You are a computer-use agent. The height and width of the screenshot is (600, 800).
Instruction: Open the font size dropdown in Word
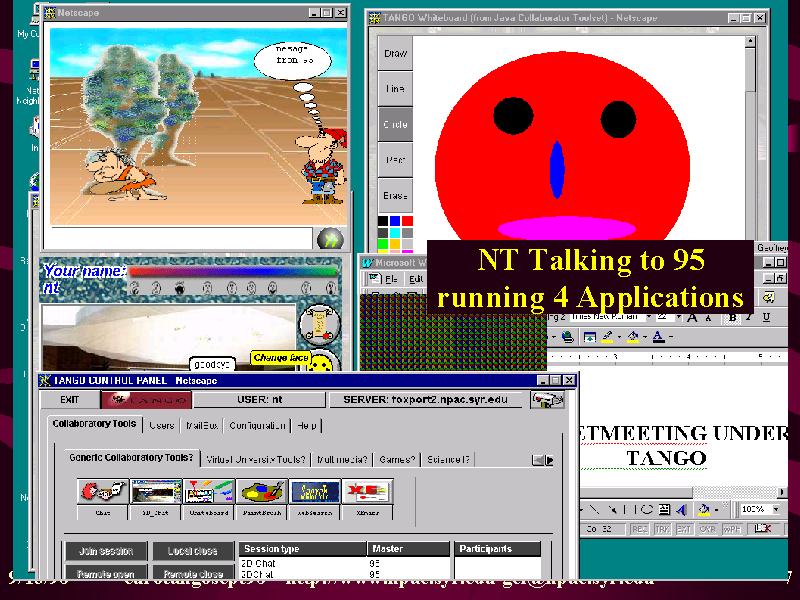[678, 317]
